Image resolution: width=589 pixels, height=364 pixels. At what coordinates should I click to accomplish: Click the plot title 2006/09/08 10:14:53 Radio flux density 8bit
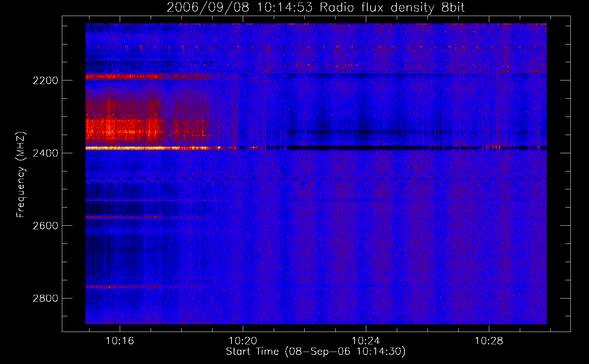(316, 7)
